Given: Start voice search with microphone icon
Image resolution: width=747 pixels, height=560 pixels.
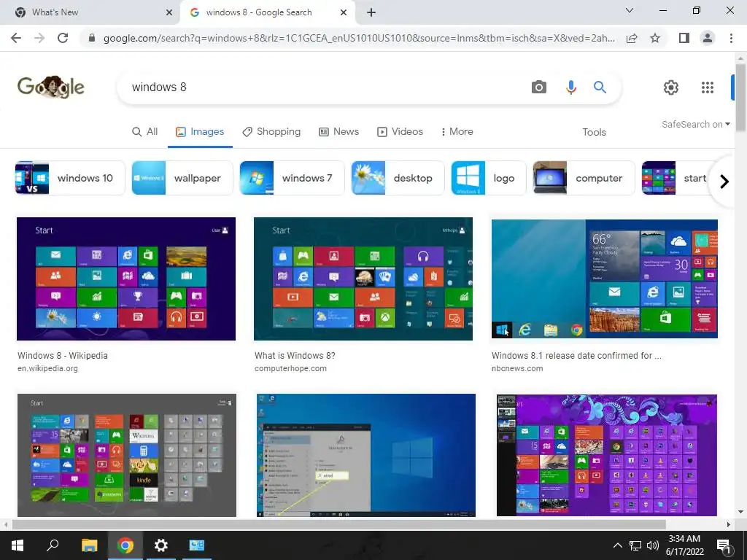Looking at the screenshot, I should click(x=570, y=87).
